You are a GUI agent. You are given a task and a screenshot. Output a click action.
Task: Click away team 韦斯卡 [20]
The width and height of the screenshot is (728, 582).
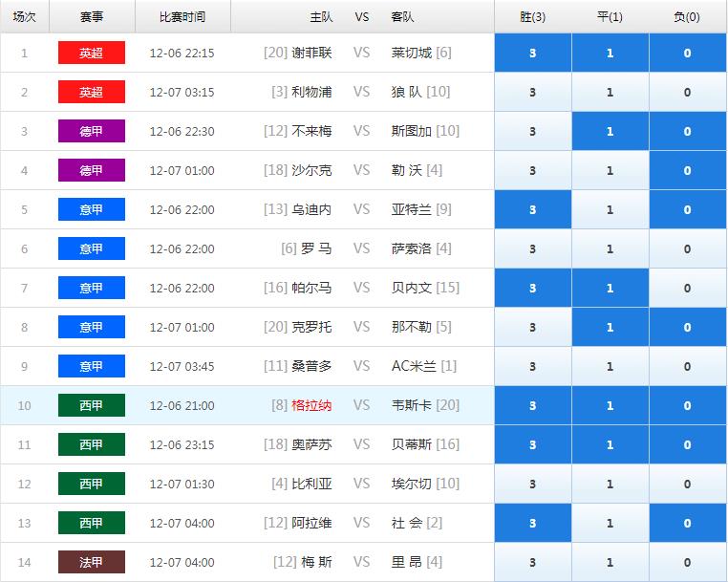pyautogui.click(x=425, y=405)
